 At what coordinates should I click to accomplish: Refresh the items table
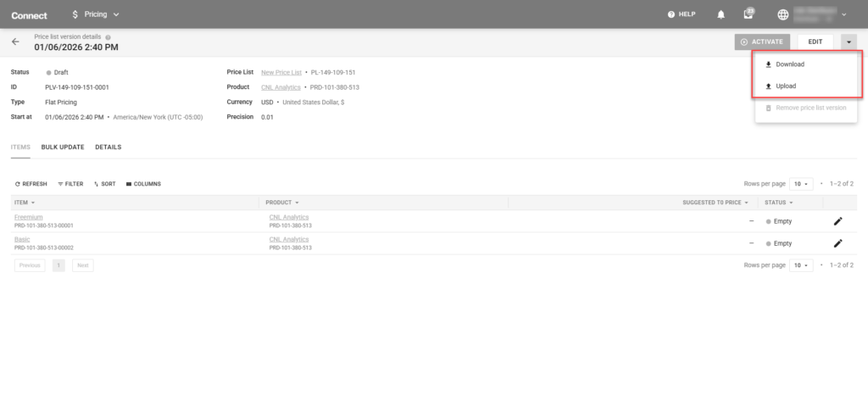pyautogui.click(x=31, y=184)
